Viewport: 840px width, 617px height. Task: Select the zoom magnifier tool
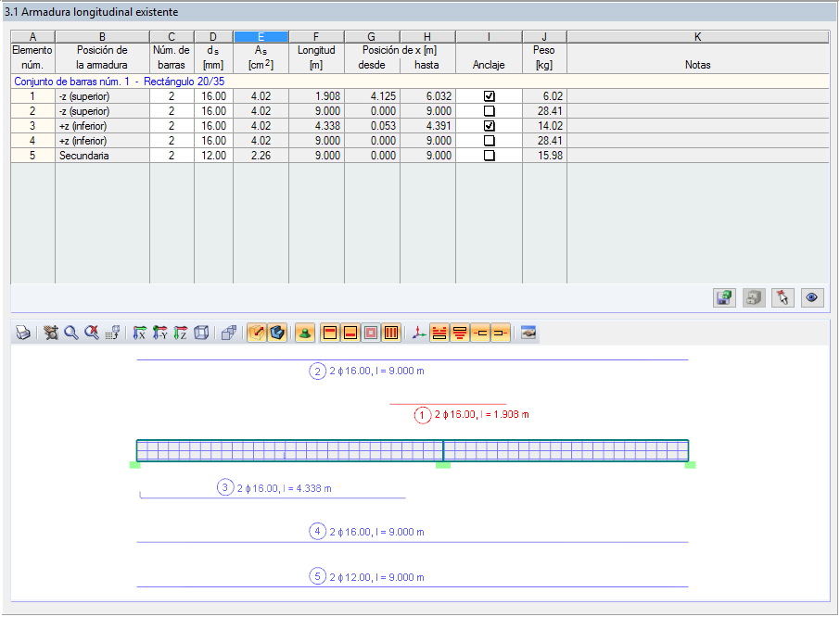[x=71, y=333]
